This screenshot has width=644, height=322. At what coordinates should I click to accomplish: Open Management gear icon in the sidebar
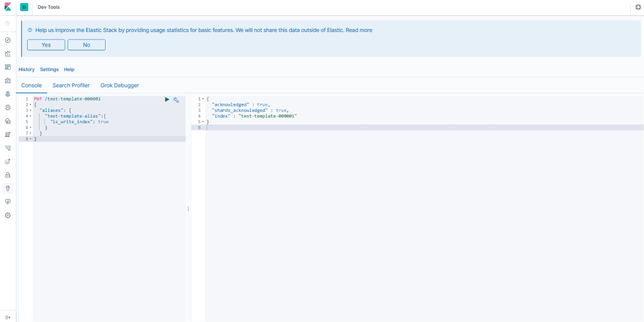click(x=8, y=215)
